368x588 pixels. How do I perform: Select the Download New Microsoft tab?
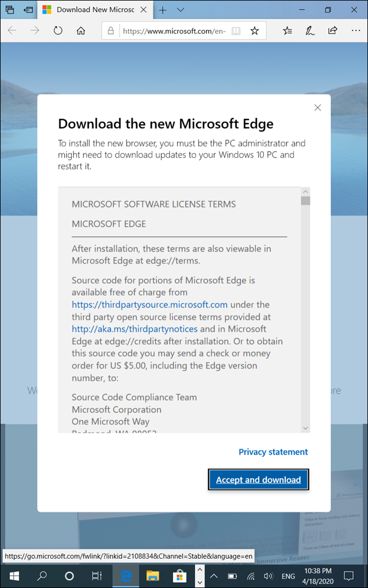click(x=95, y=10)
